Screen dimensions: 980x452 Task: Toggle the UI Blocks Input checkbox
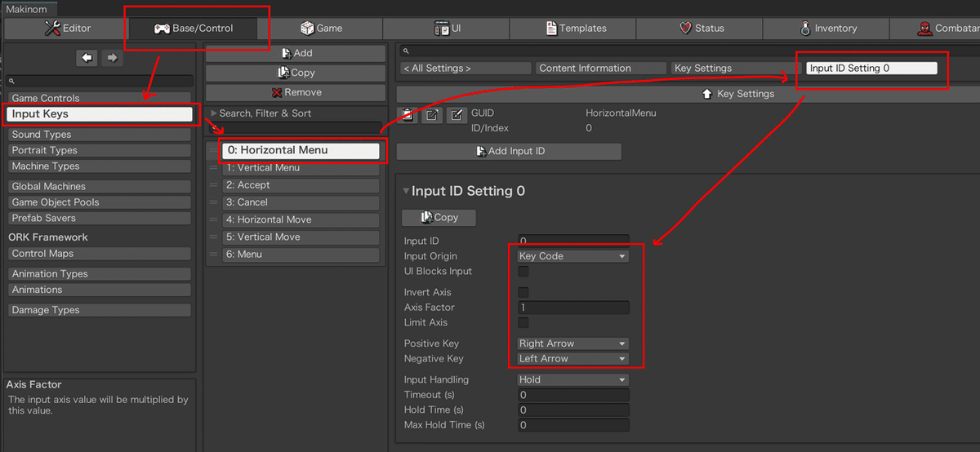[x=523, y=271]
